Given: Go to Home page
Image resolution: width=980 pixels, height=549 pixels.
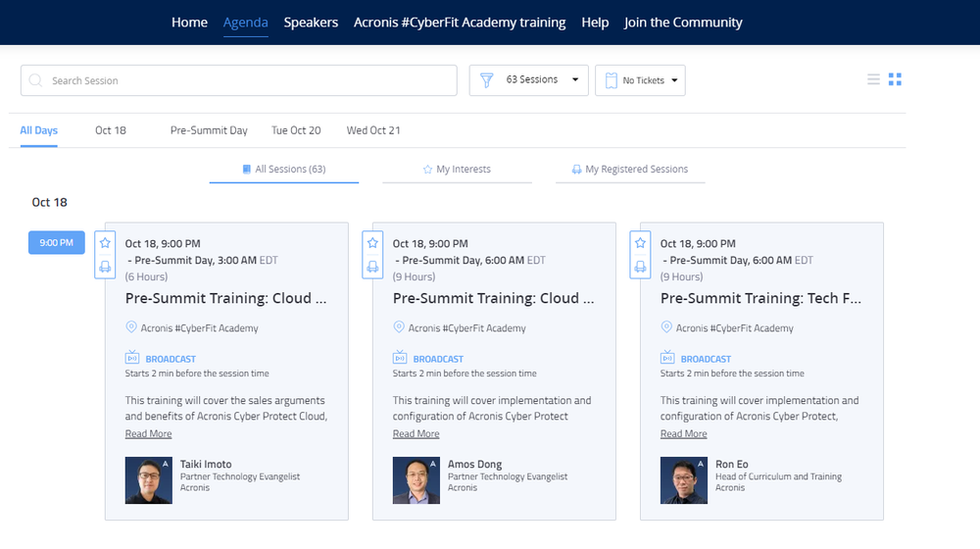Looking at the screenshot, I should coord(189,23).
